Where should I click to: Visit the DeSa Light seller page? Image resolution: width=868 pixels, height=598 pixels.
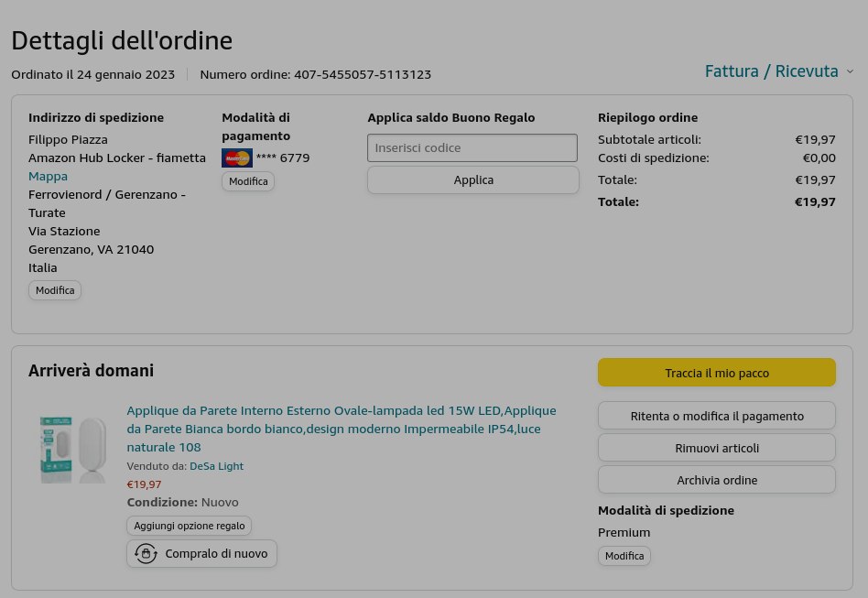(x=216, y=466)
